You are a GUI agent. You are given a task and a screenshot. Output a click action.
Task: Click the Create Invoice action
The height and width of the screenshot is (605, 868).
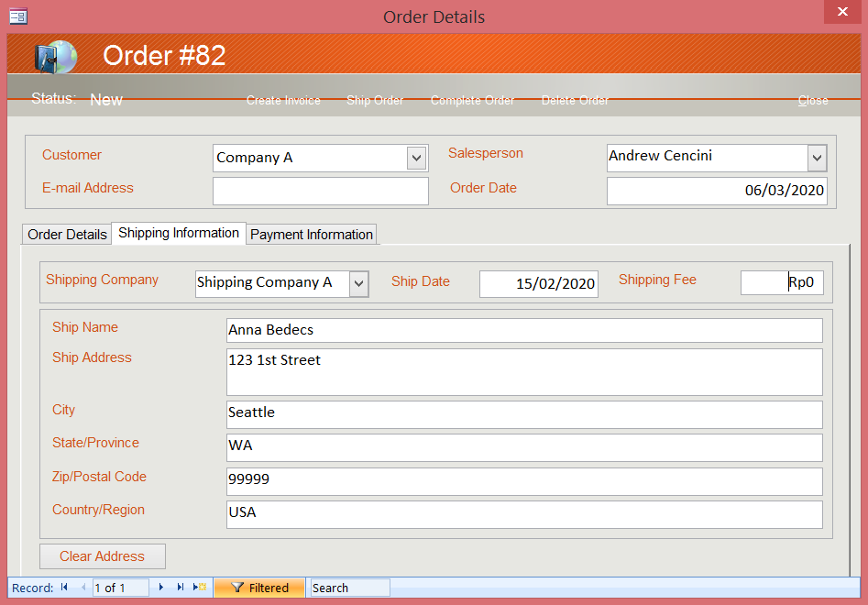pos(283,101)
